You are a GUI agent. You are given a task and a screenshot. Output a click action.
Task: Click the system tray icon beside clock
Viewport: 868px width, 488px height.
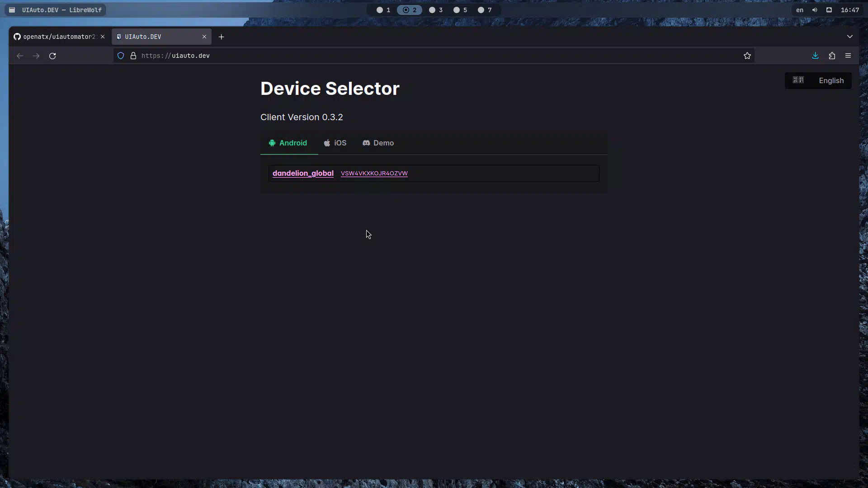[829, 10]
